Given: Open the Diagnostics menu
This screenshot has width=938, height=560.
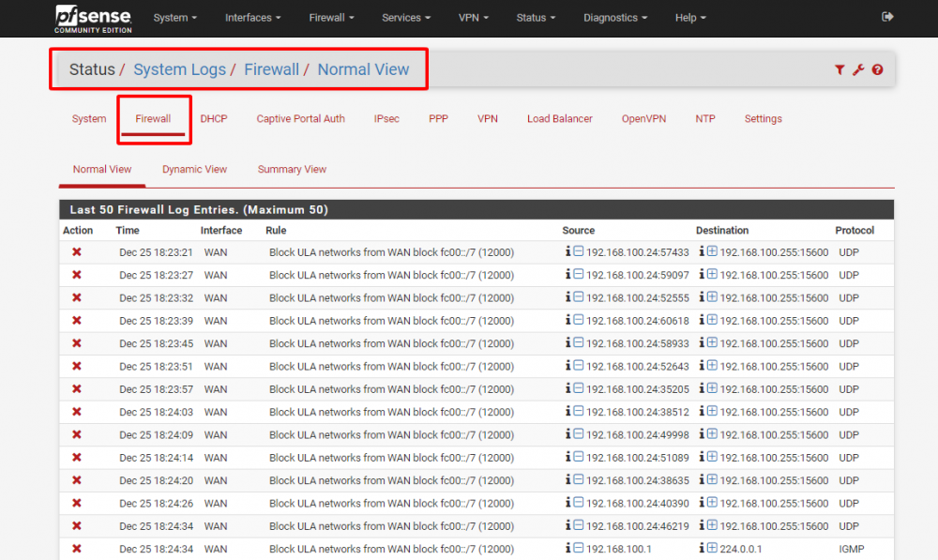Looking at the screenshot, I should (x=614, y=17).
